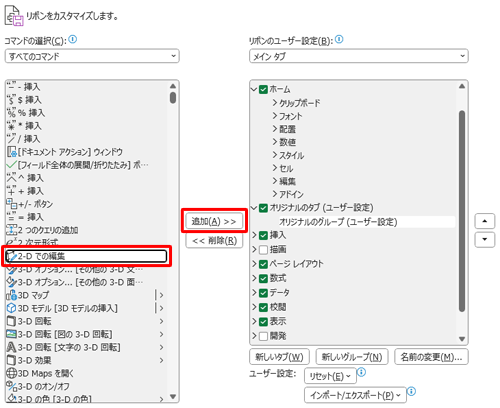500x408 pixels.
Task: Enable the 開発 tab checkbox
Action: pyautogui.click(x=263, y=336)
